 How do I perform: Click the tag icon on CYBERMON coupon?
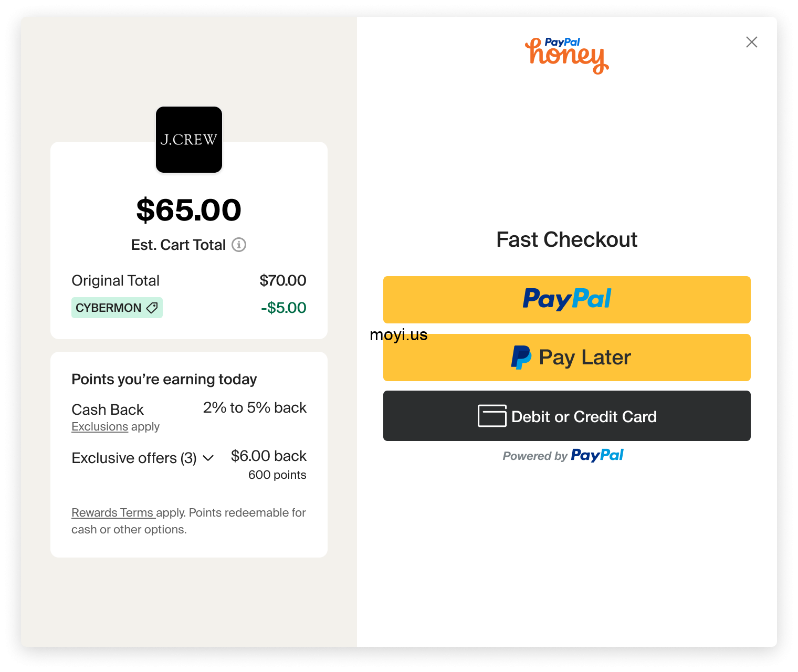click(152, 308)
